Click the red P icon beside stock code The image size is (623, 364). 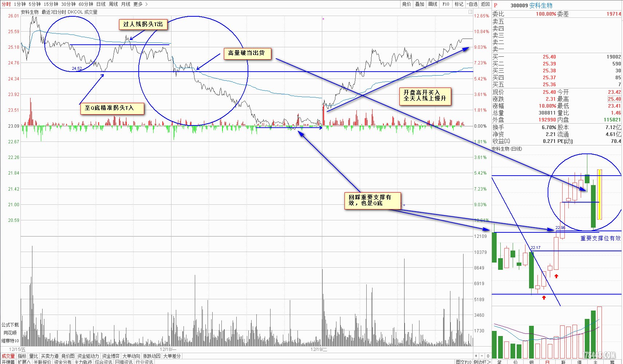coord(496,5)
